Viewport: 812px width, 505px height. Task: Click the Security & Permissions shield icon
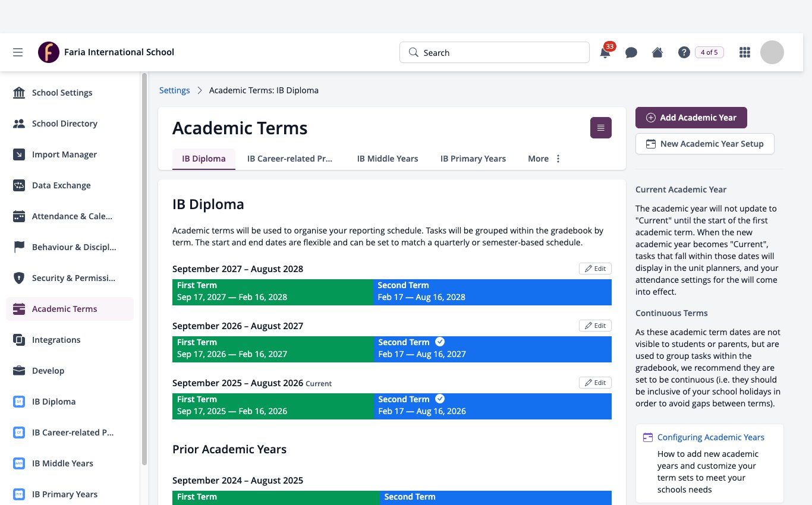point(19,278)
